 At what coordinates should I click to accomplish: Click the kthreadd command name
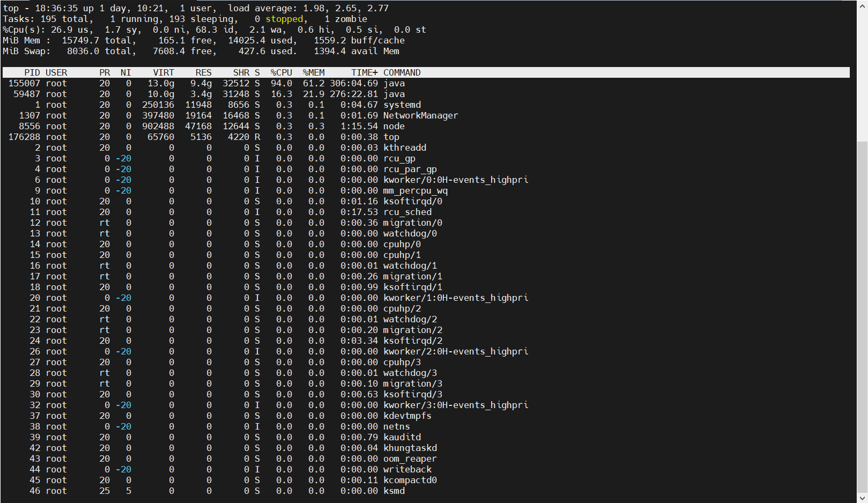[405, 147]
